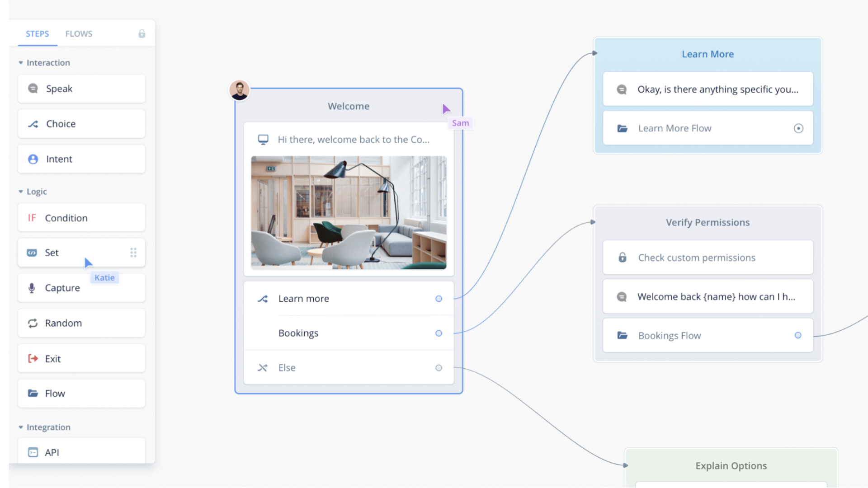The image size is (868, 488).
Task: Click the Intent step person icon
Action: (33, 159)
